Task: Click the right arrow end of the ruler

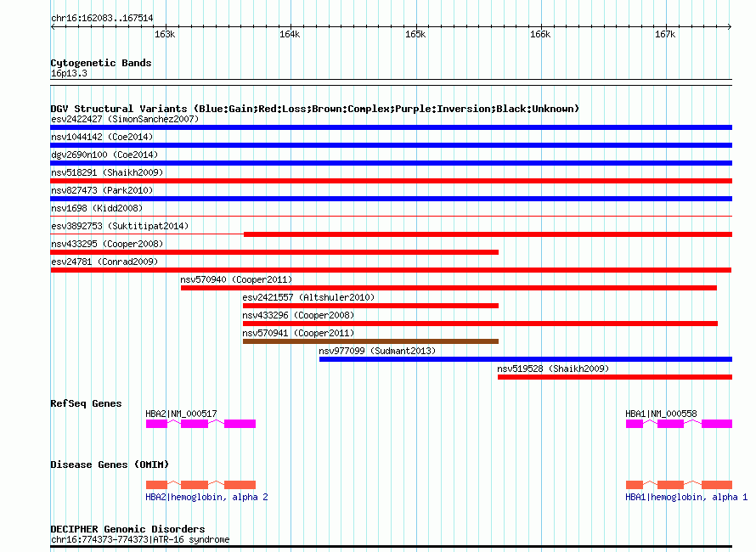Action: coord(730,26)
